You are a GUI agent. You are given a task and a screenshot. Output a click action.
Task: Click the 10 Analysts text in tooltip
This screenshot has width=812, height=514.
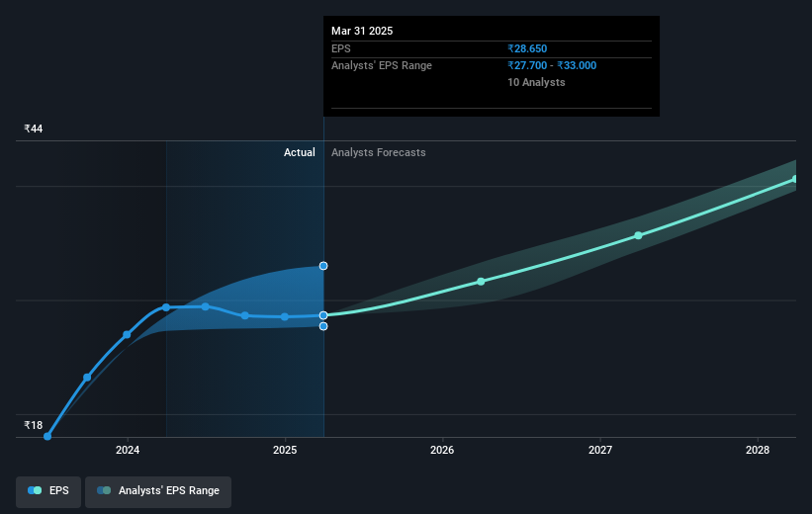(536, 82)
